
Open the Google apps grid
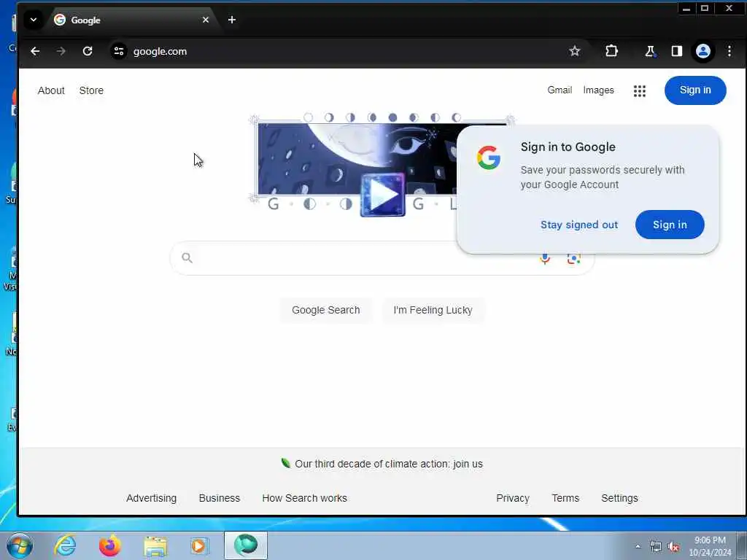[x=639, y=90]
